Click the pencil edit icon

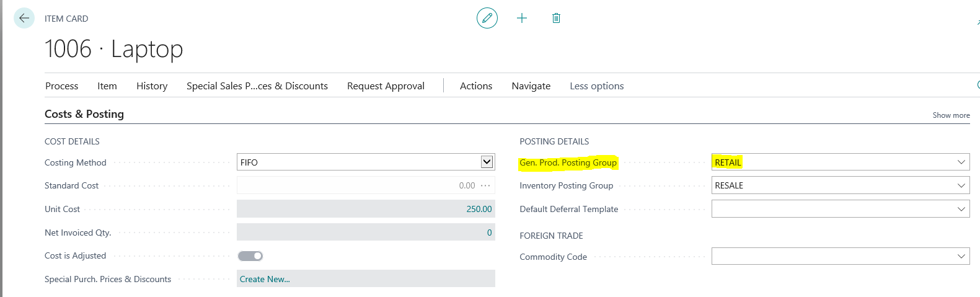click(x=487, y=18)
